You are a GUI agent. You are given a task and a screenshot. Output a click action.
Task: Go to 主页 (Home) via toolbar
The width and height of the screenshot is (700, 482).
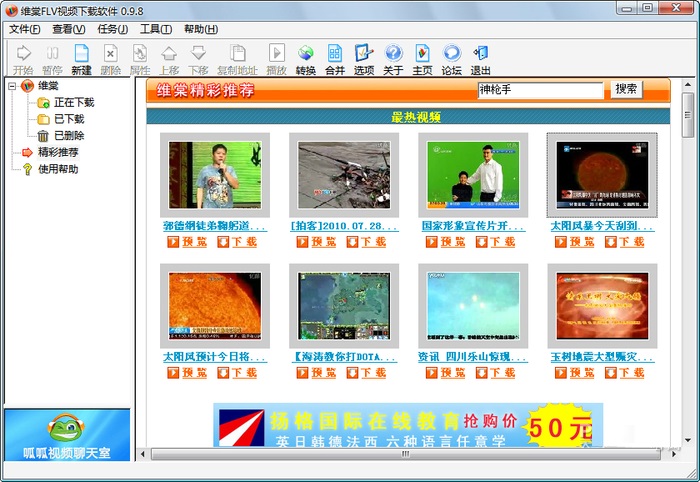pos(422,59)
